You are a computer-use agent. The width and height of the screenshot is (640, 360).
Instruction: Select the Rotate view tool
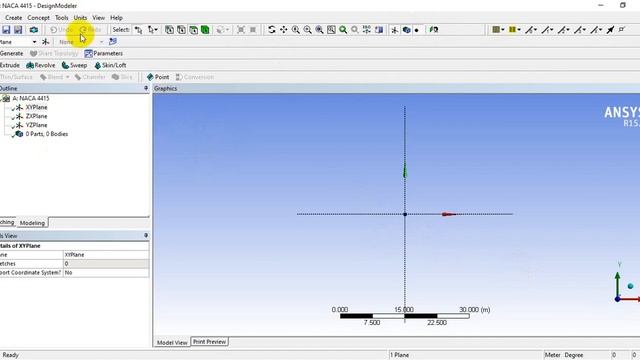(271, 30)
